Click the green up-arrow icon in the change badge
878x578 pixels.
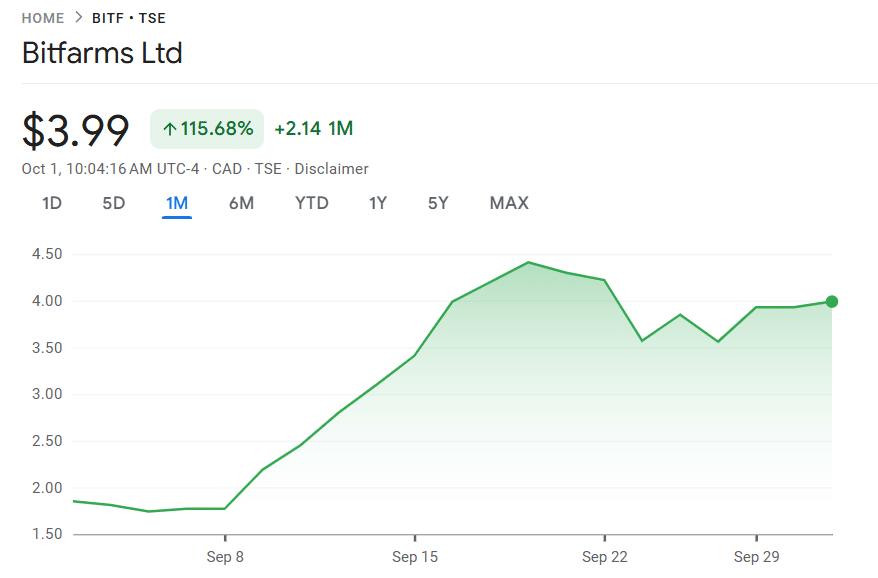pyautogui.click(x=170, y=129)
